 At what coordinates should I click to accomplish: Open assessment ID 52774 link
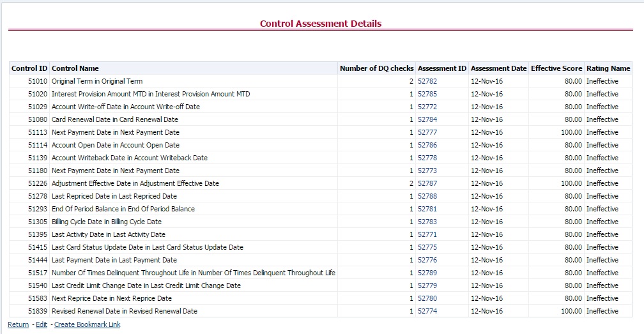(427, 311)
